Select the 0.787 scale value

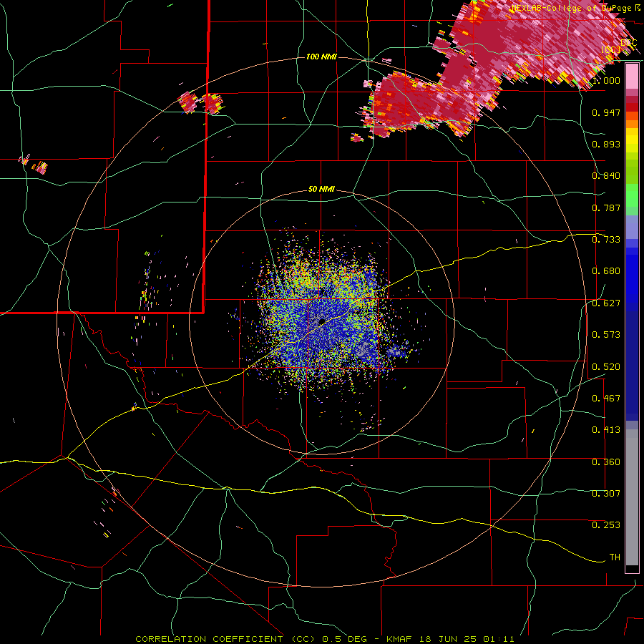(x=606, y=208)
